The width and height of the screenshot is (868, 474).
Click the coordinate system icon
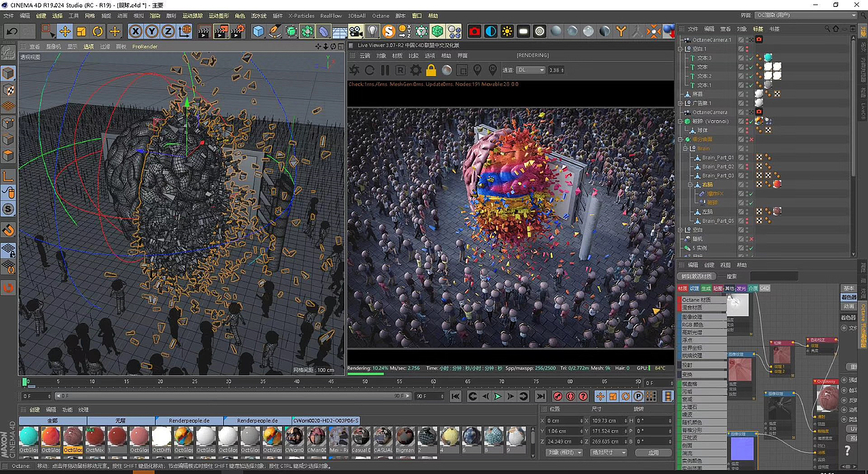(185, 31)
